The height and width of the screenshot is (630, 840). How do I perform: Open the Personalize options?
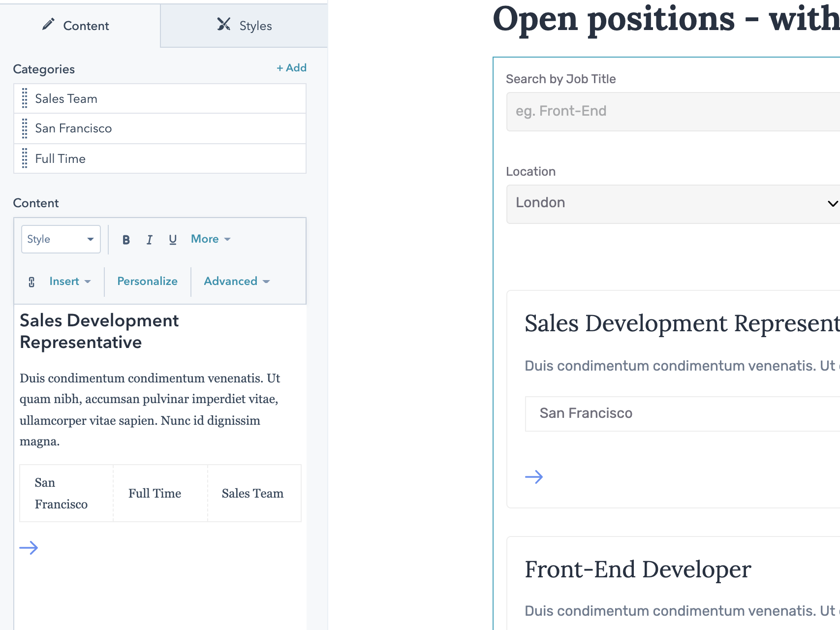pos(147,281)
